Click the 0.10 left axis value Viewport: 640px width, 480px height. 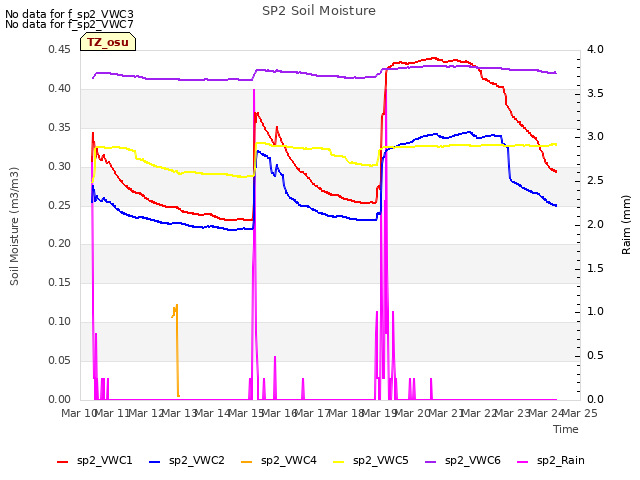60,322
